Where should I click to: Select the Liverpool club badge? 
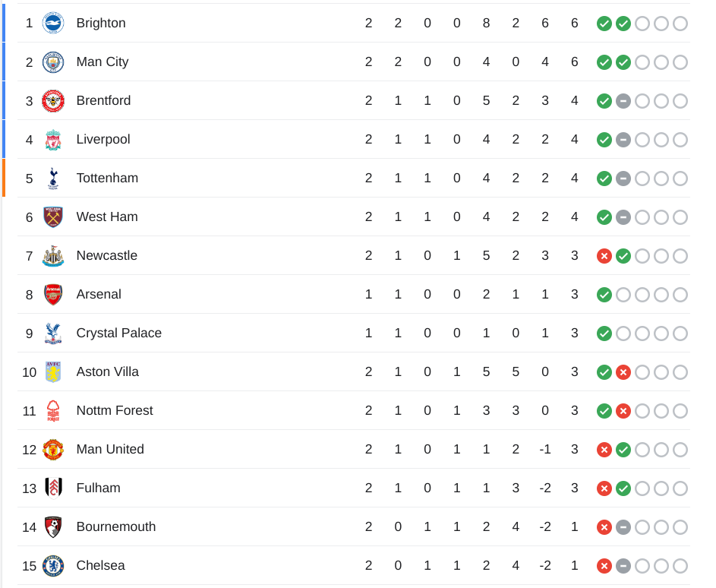53,140
